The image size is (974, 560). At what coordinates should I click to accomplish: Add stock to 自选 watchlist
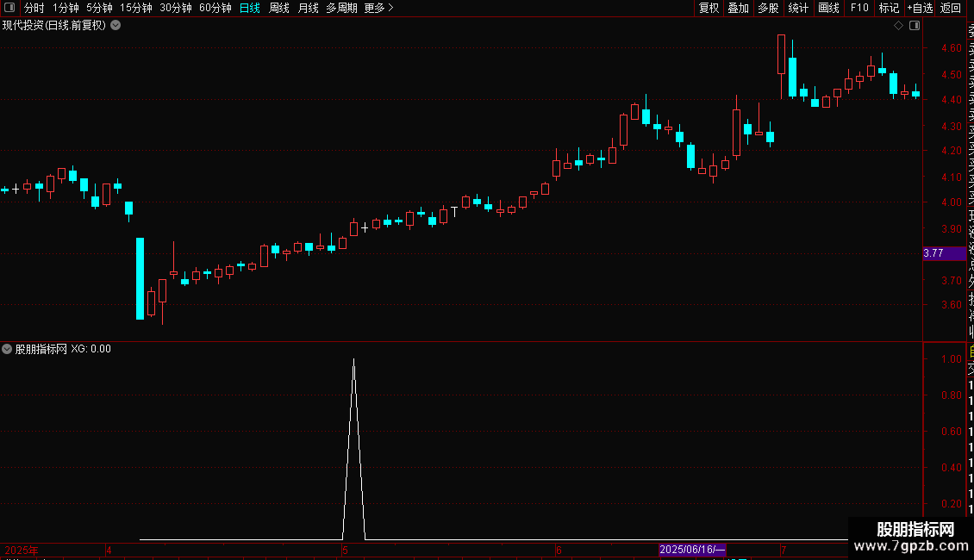pyautogui.click(x=920, y=8)
